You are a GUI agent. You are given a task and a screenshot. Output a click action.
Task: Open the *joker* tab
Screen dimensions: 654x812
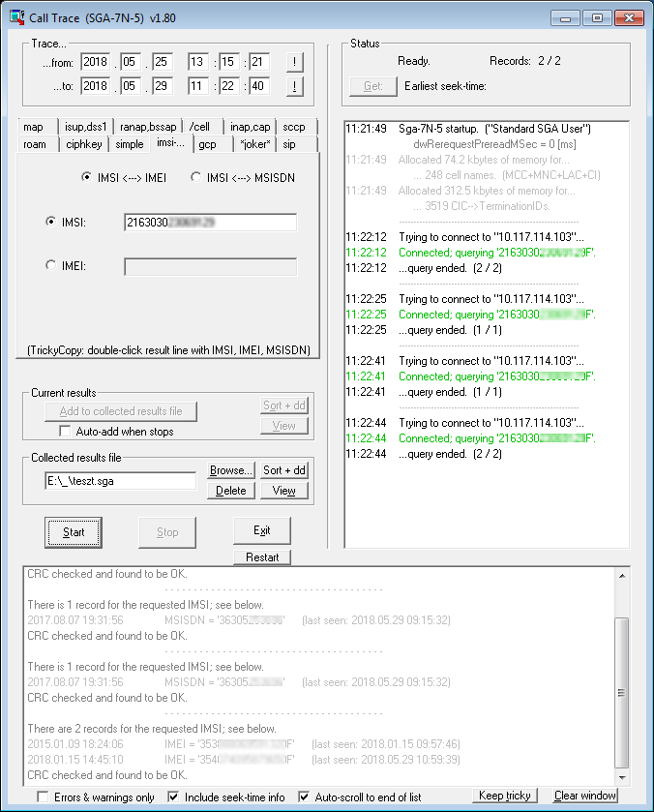click(255, 144)
